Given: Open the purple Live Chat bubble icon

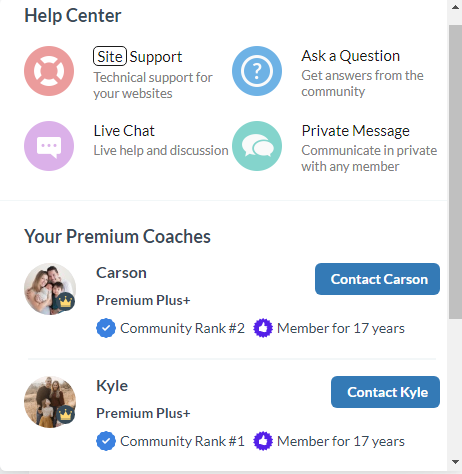Looking at the screenshot, I should pyautogui.click(x=49, y=146).
